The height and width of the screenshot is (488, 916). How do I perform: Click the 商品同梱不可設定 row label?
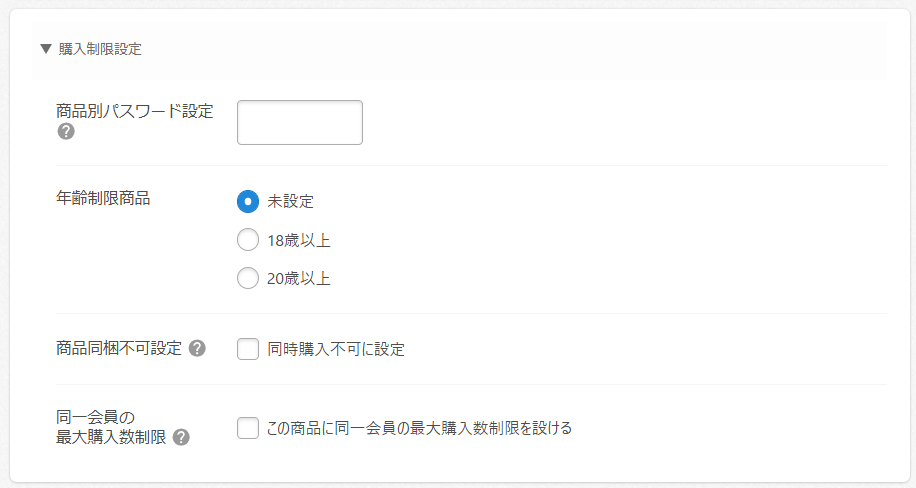(119, 348)
